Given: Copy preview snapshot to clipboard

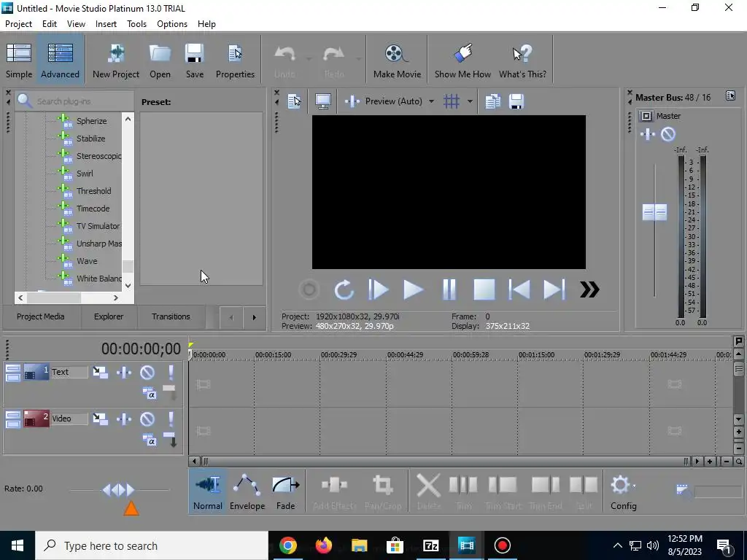Looking at the screenshot, I should pyautogui.click(x=492, y=101).
